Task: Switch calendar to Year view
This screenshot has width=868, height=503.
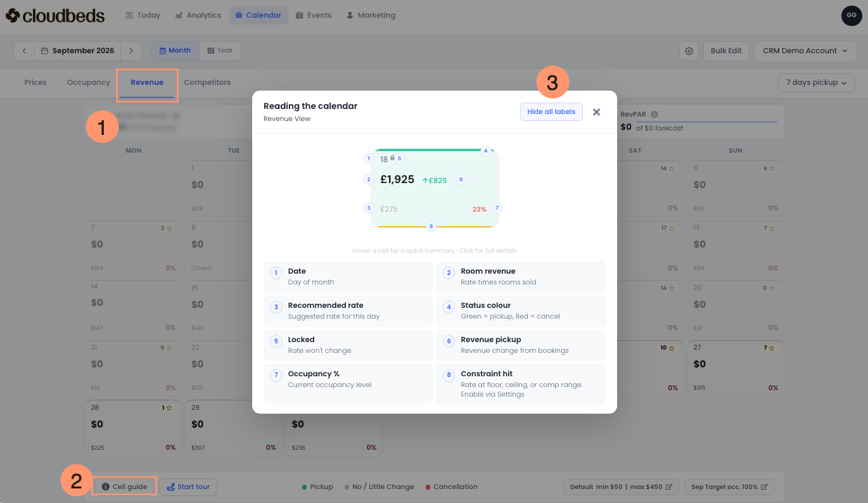Action: pyautogui.click(x=220, y=51)
